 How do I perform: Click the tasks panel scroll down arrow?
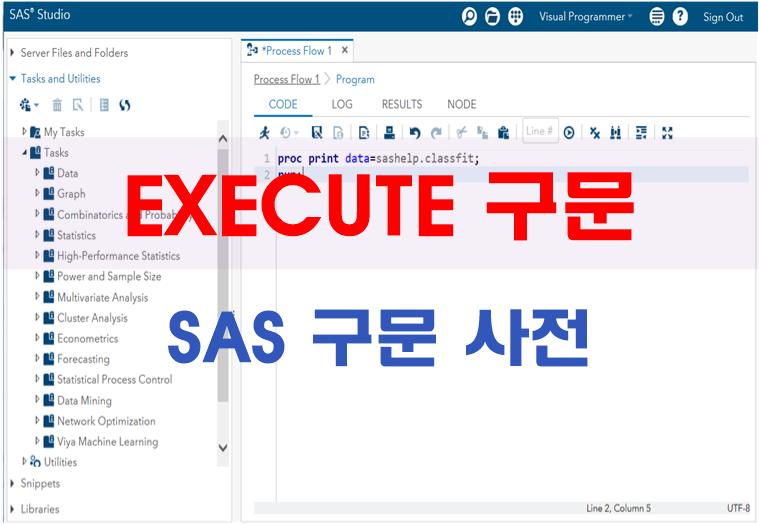click(223, 448)
